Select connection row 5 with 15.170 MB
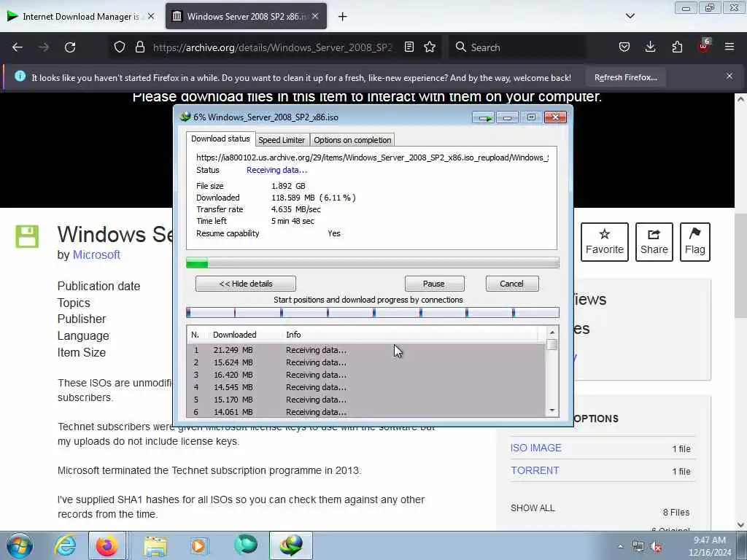The width and height of the screenshot is (747, 560). point(366,400)
